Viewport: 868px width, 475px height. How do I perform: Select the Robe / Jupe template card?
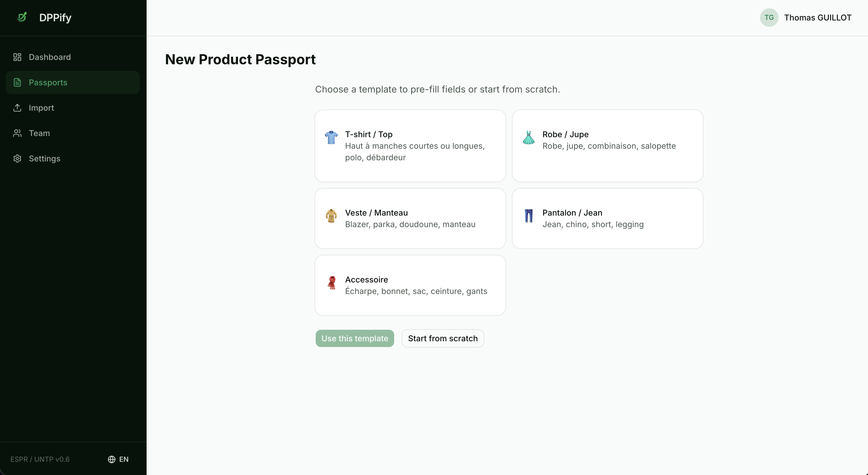607,146
